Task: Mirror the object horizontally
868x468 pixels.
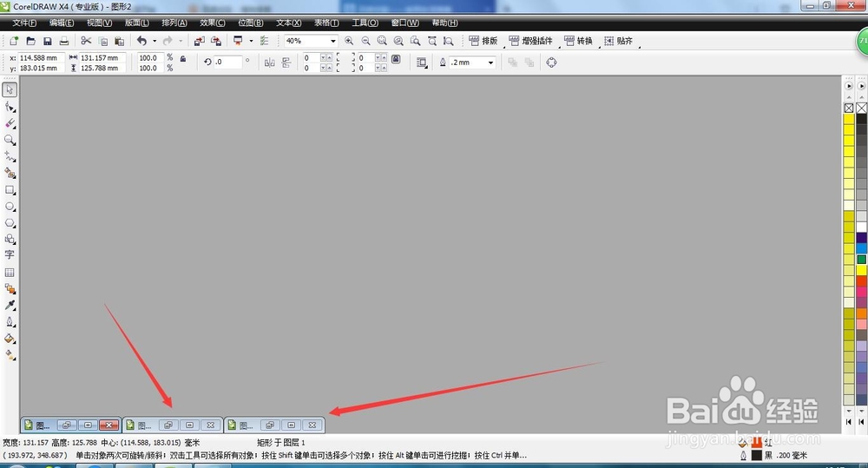Action: point(270,63)
